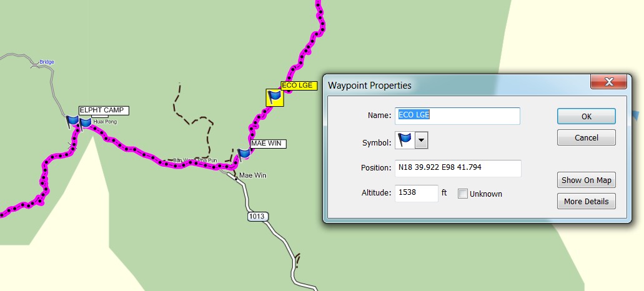Viewport: 644px width, 291px height.
Task: Click the ELPHT CAMP waypoint label
Action: [x=103, y=111]
